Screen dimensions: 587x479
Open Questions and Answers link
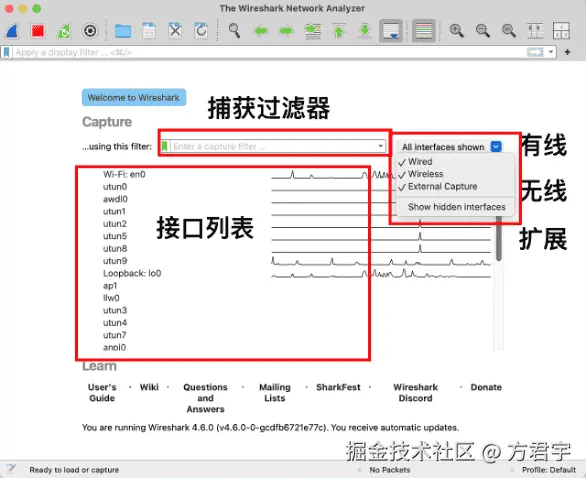(x=206, y=398)
